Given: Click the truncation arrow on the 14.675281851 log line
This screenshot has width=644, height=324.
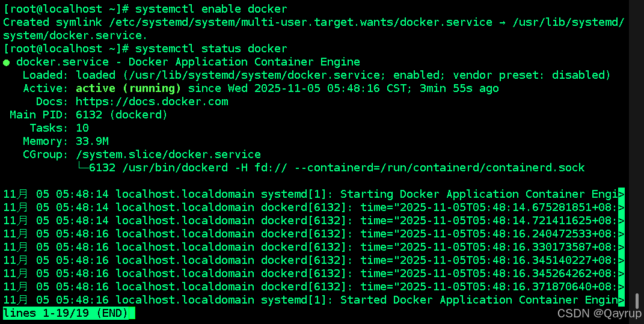Looking at the screenshot, I should pyautogui.click(x=621, y=207).
